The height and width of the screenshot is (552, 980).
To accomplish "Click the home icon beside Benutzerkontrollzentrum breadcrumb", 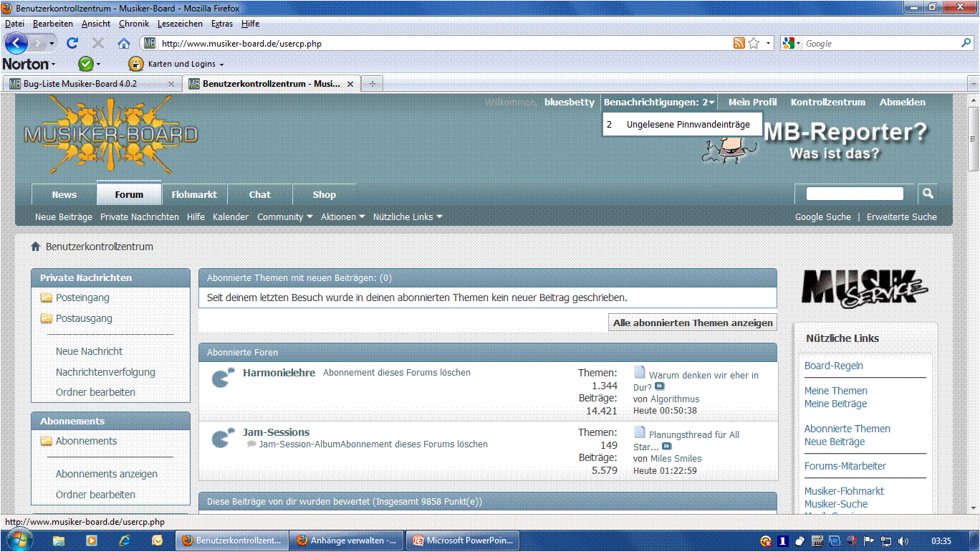I will (35, 247).
